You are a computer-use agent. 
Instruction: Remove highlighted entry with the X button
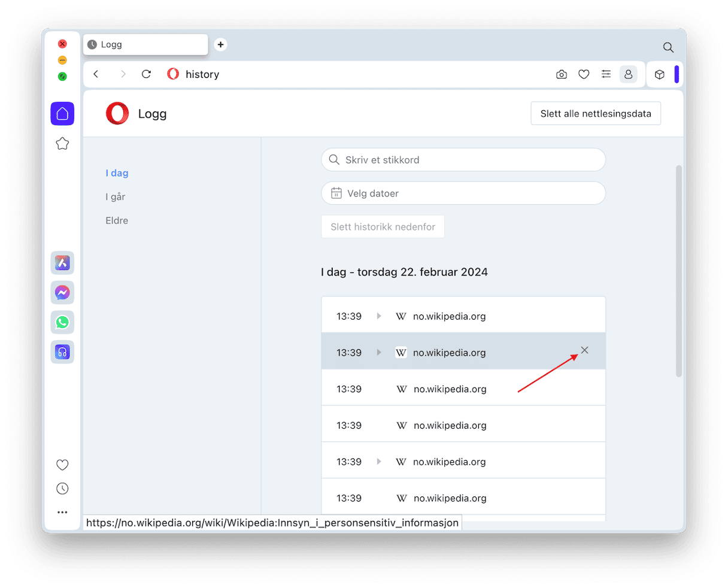584,350
